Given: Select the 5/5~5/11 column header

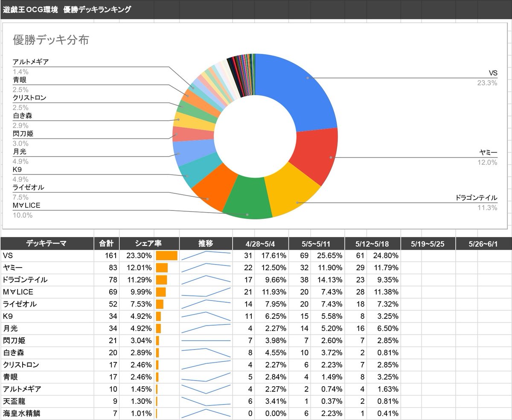Looking at the screenshot, I should [316, 243].
